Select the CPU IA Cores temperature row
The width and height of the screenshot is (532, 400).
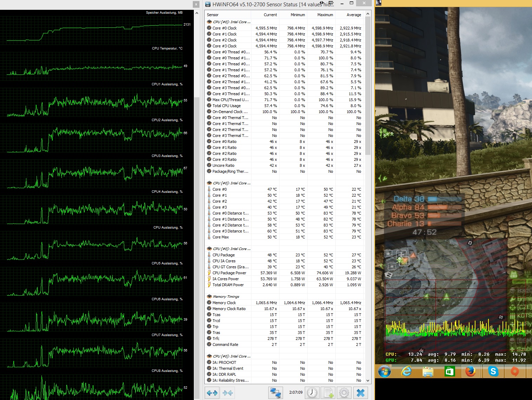(284, 261)
